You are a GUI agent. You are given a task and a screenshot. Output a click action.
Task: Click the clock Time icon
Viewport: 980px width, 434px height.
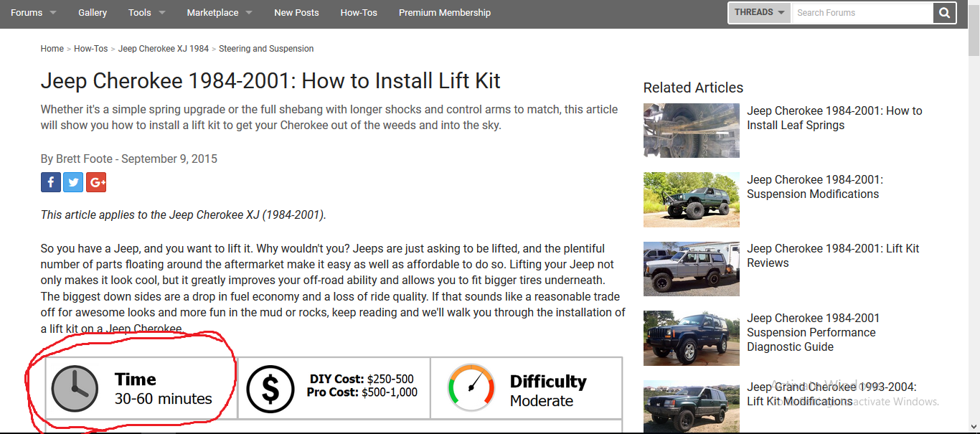click(x=75, y=388)
